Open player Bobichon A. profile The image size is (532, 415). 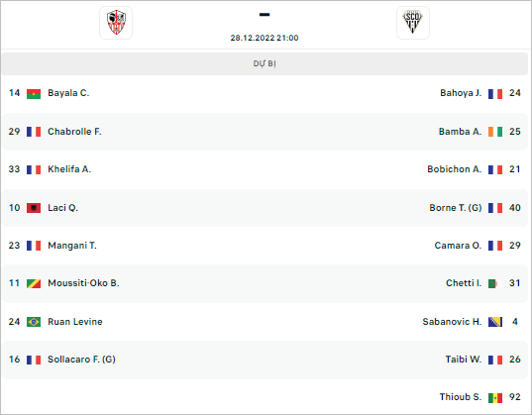455,169
